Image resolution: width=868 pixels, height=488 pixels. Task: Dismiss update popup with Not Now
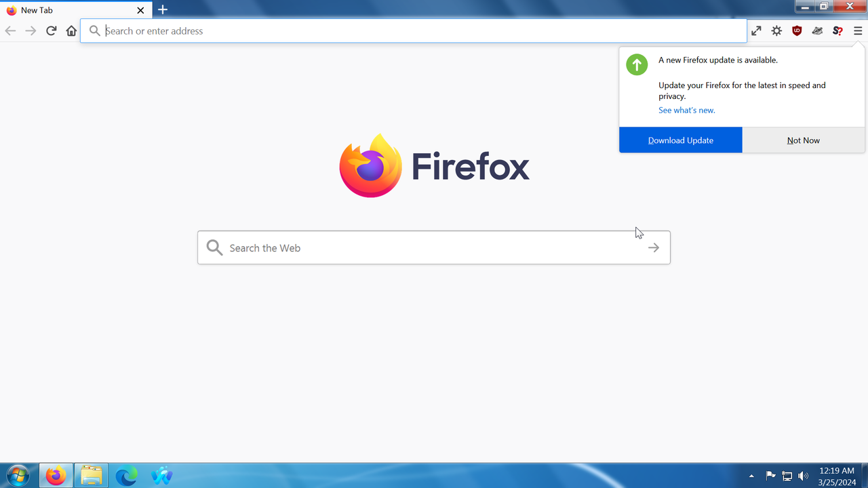[803, 140]
